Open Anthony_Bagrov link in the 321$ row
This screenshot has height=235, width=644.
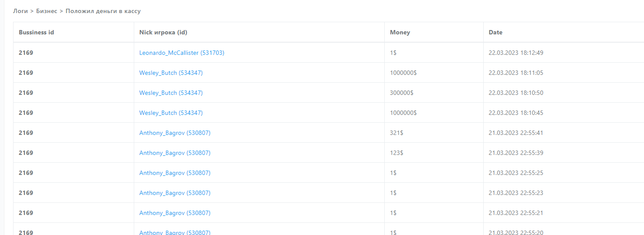175,133
